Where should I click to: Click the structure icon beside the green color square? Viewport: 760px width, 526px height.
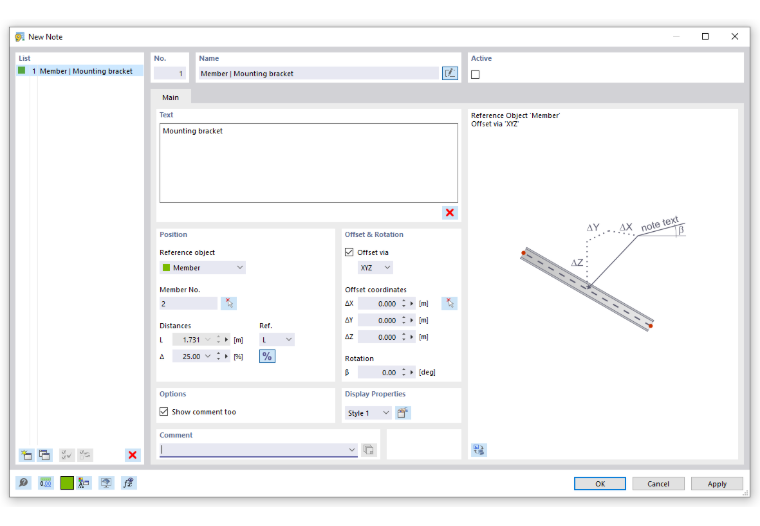click(x=84, y=483)
